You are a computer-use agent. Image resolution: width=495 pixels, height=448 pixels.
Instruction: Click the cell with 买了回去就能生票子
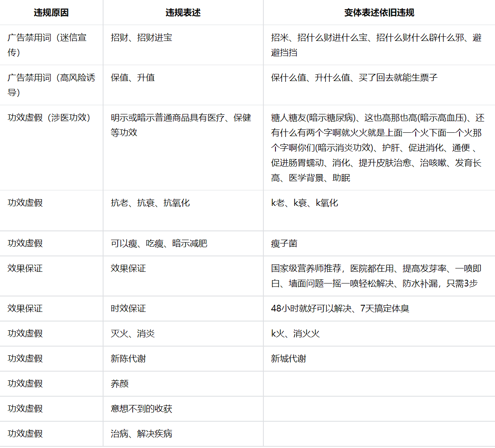[x=379, y=85]
